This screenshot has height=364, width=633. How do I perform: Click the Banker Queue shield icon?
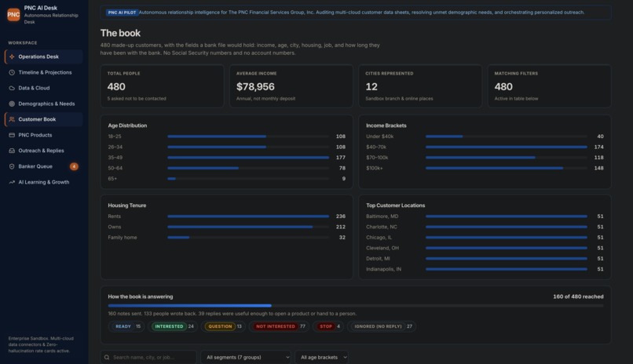(x=12, y=166)
